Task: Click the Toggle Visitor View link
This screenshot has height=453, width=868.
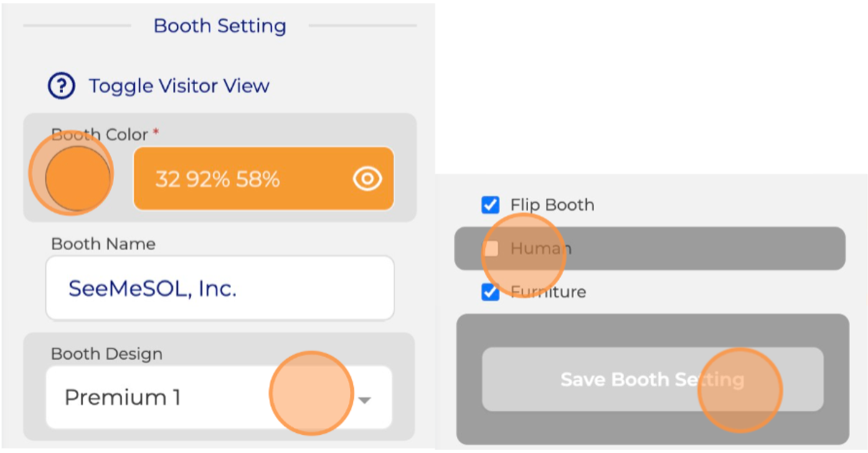Action: [179, 86]
